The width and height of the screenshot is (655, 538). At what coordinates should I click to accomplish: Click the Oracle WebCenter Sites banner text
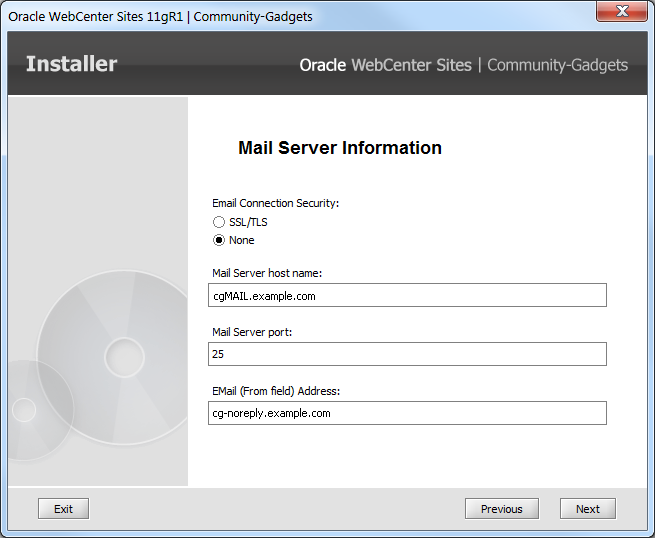click(x=386, y=65)
